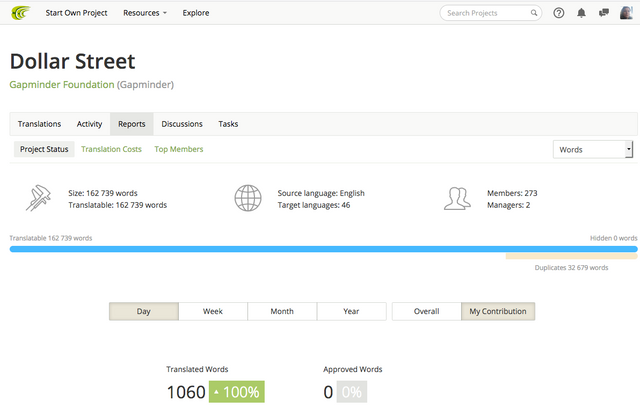The width and height of the screenshot is (640, 417).
Task: Open the Gapminder Foundation link
Action: coord(62,85)
